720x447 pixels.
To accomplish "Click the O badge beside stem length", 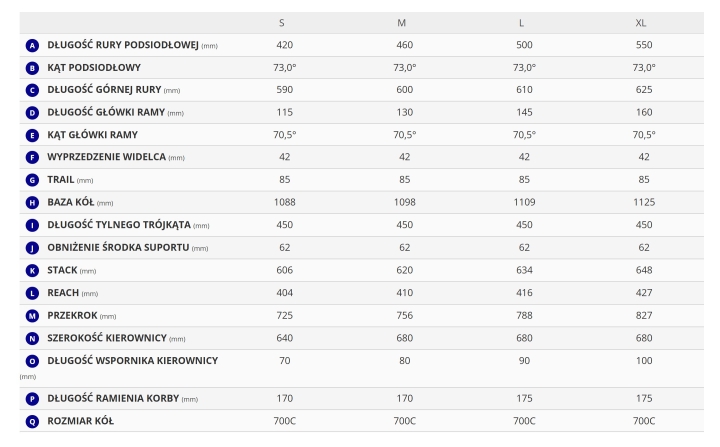I will tap(33, 360).
